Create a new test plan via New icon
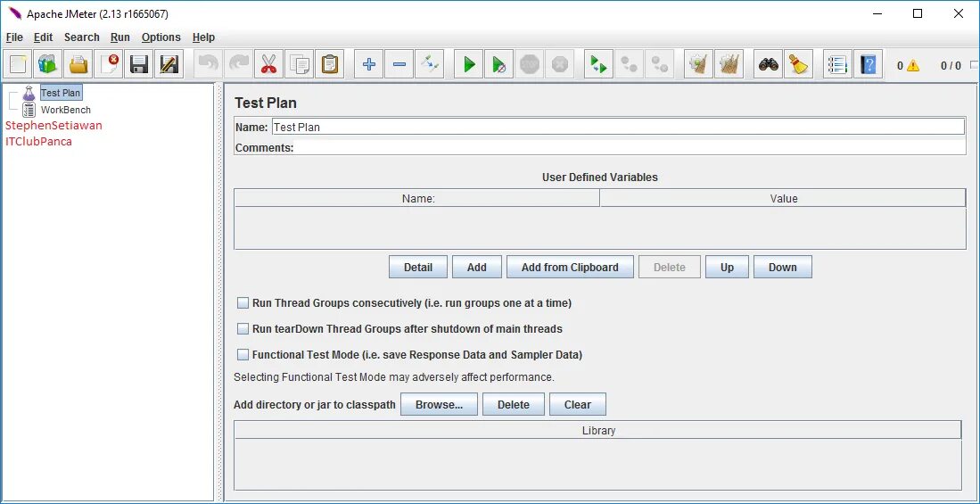The height and width of the screenshot is (504, 980). tap(18, 64)
